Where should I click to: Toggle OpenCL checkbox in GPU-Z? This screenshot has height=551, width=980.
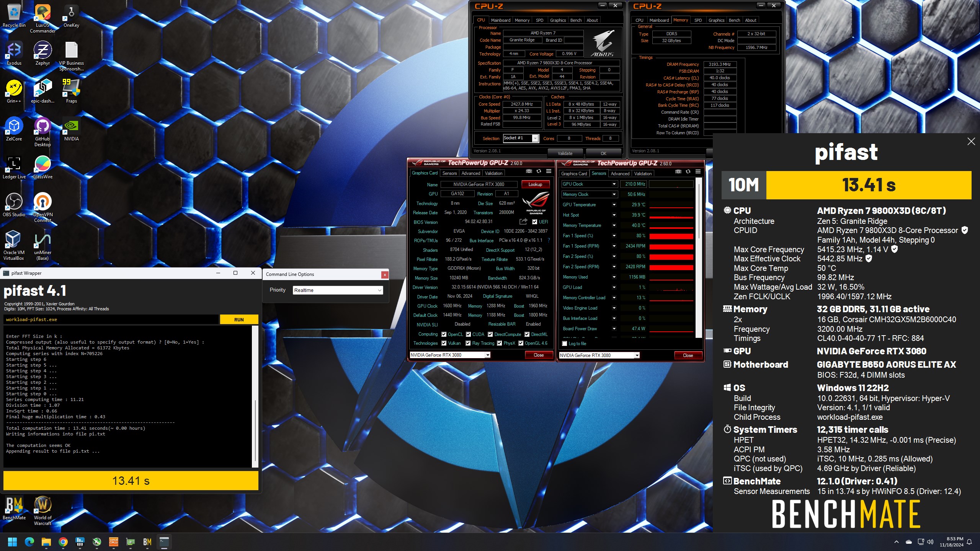coord(444,334)
